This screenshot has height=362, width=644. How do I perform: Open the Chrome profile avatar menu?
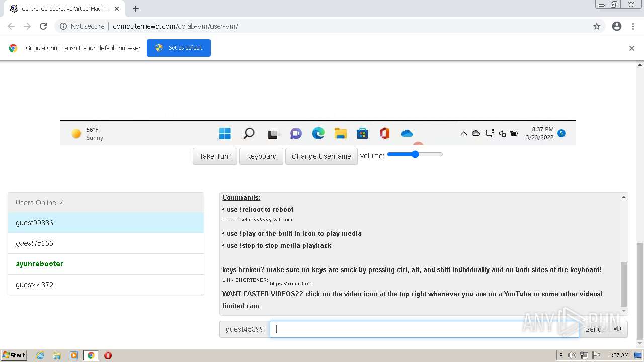click(617, 26)
